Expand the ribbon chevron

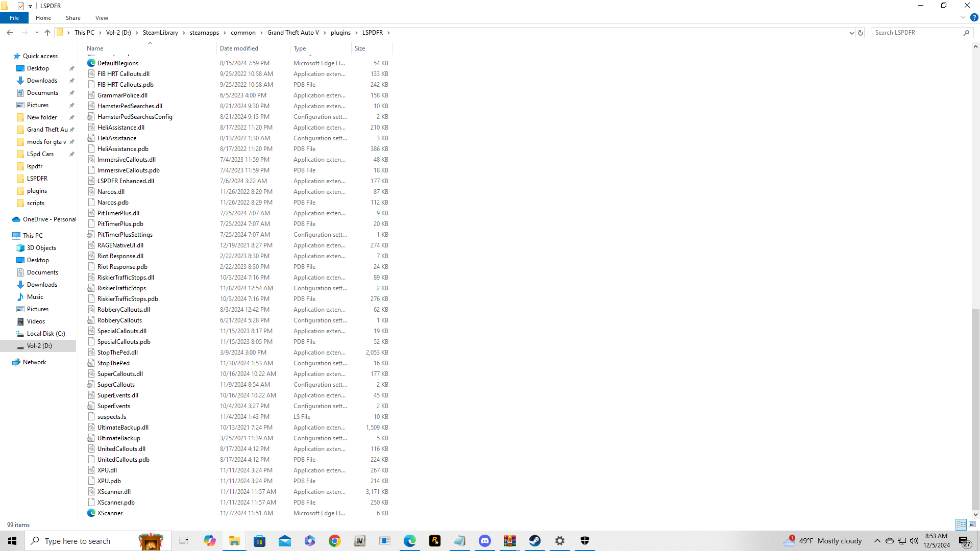[x=963, y=17]
